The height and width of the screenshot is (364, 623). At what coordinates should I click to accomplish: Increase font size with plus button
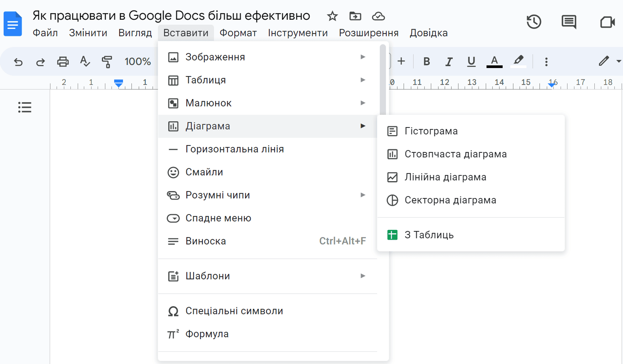pos(401,61)
